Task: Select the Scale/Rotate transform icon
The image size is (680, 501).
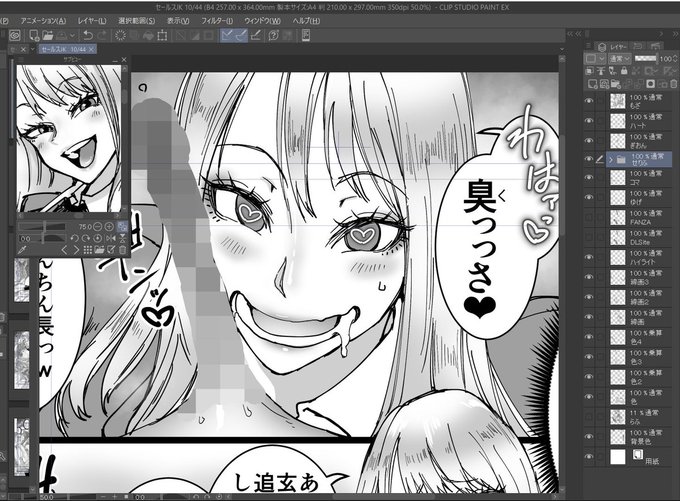Action: click(162, 36)
